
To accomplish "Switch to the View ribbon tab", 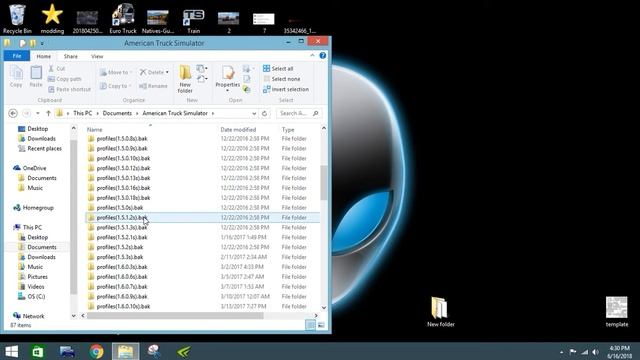I will [x=97, y=56].
